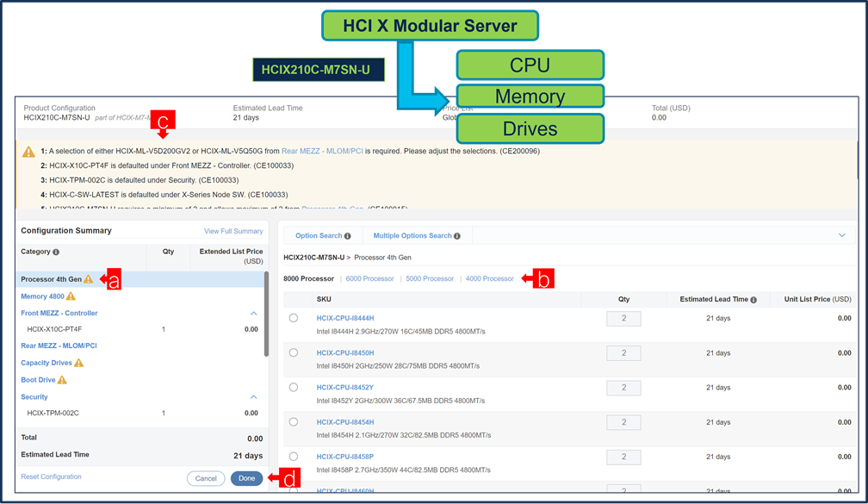Switch to 6000 Processor tab
868x504 pixels.
[x=369, y=278]
